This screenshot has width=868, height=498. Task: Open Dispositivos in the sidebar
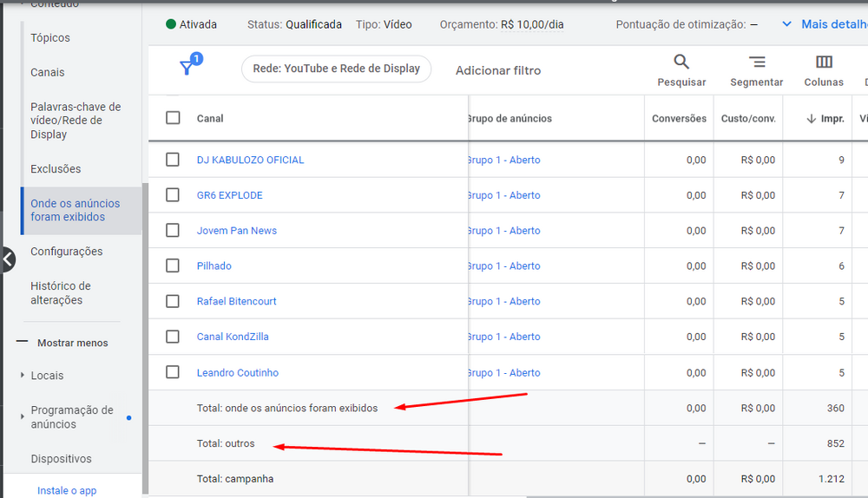pos(61,459)
